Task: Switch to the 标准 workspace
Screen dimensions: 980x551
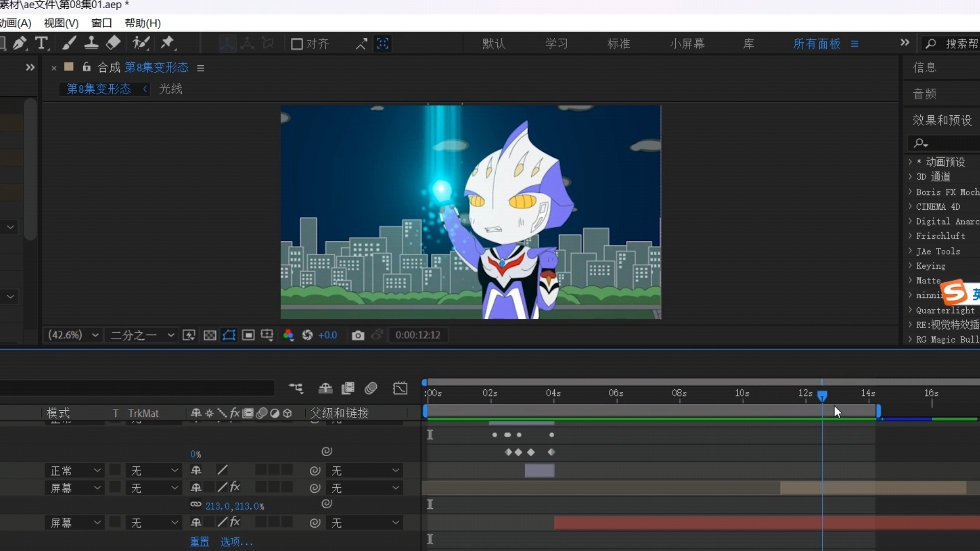Action: [x=619, y=44]
